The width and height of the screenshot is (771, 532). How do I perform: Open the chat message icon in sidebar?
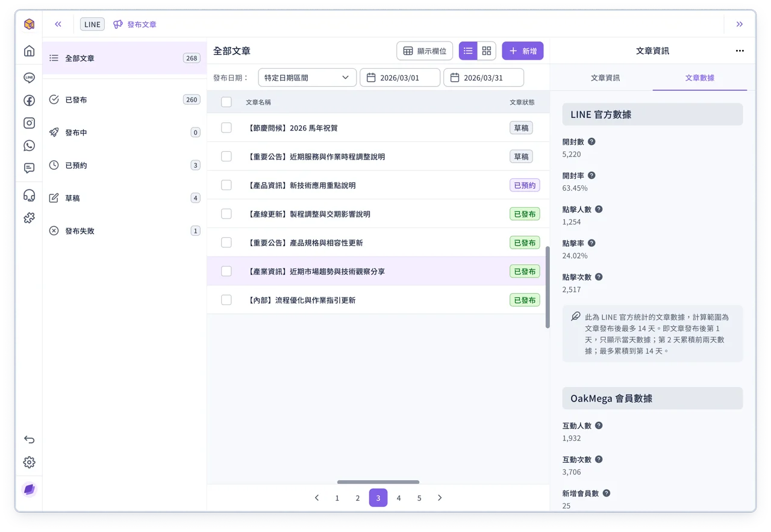tap(29, 168)
